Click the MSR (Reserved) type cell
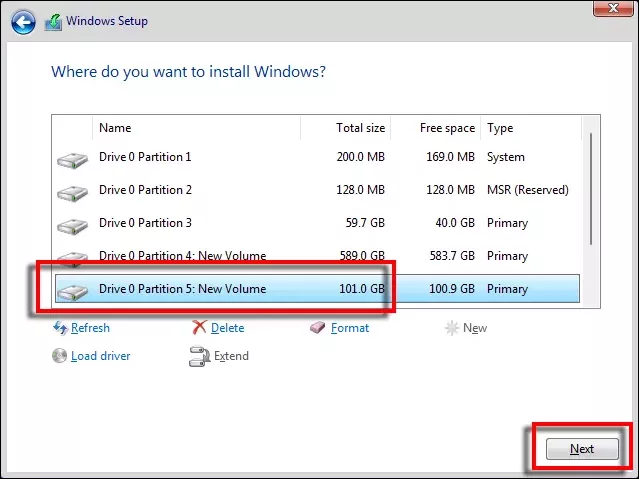 point(528,190)
